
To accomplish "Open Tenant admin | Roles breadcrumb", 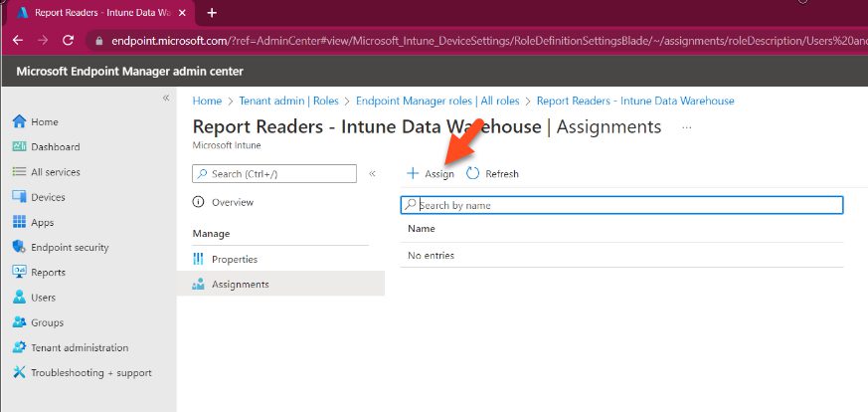I will point(288,101).
